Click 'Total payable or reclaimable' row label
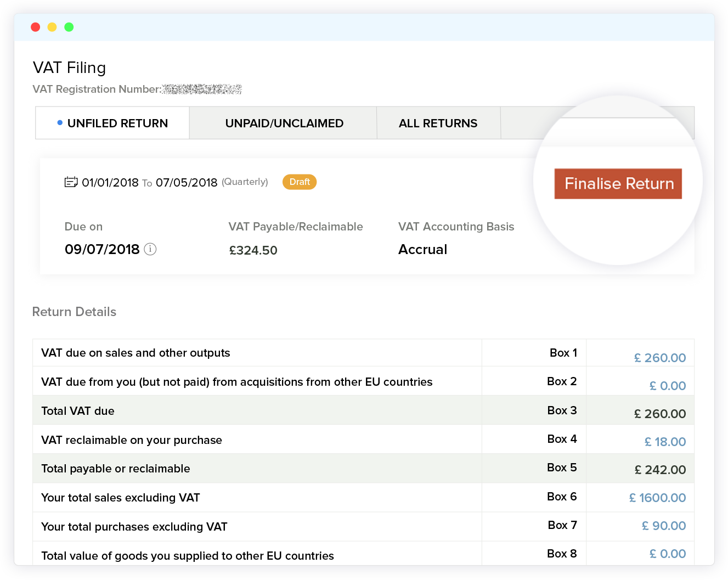The image size is (728, 580). coord(116,469)
